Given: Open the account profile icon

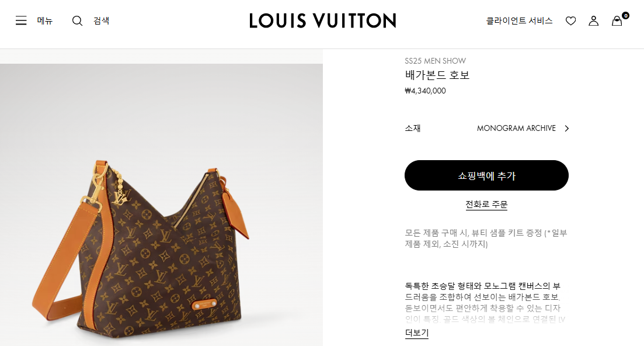Looking at the screenshot, I should point(593,20).
